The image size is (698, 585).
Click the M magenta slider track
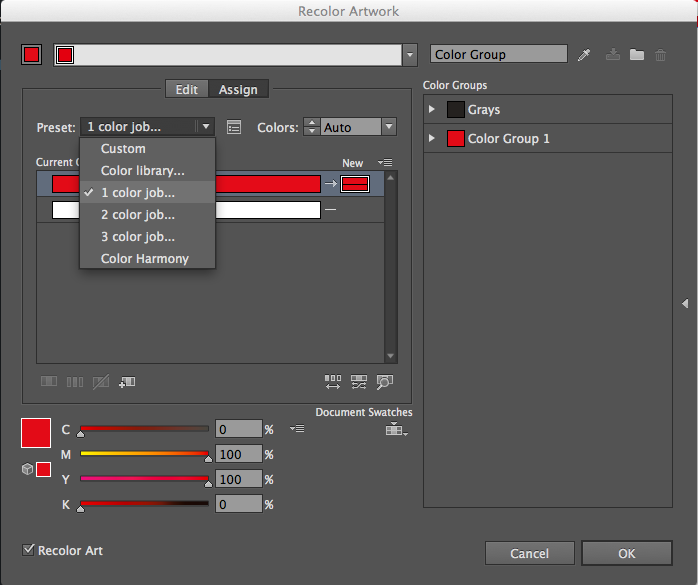tap(144, 454)
